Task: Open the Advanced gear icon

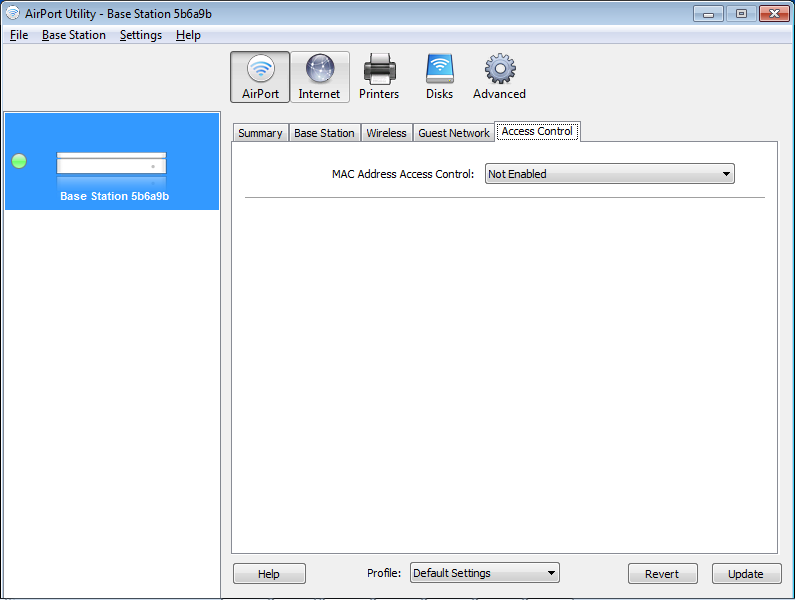Action: tap(499, 77)
